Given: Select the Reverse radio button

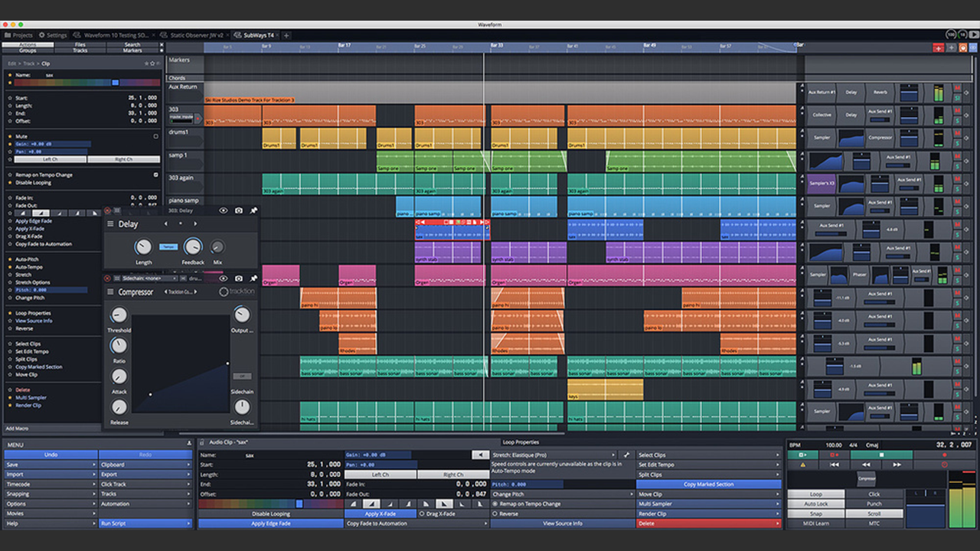Looking at the screenshot, I should coord(495,514).
